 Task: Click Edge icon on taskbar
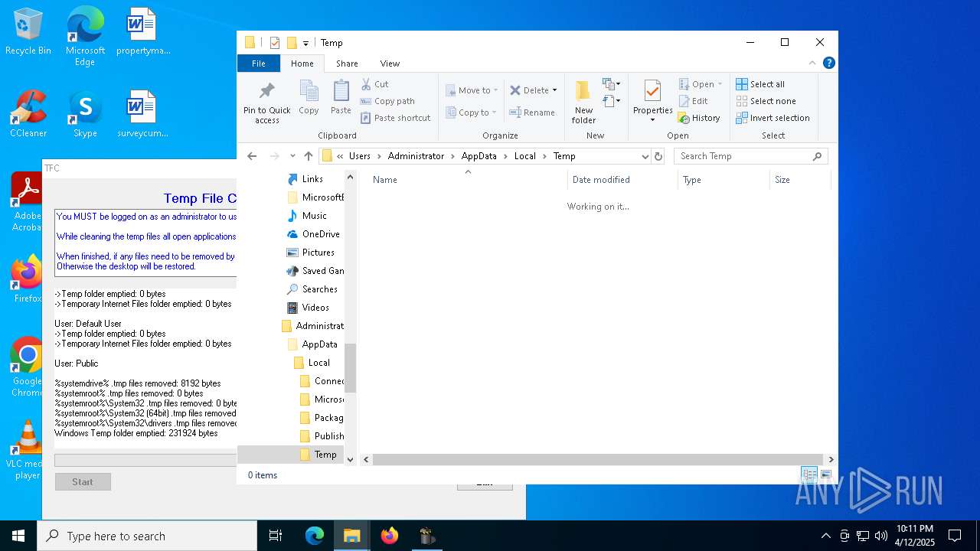315,536
